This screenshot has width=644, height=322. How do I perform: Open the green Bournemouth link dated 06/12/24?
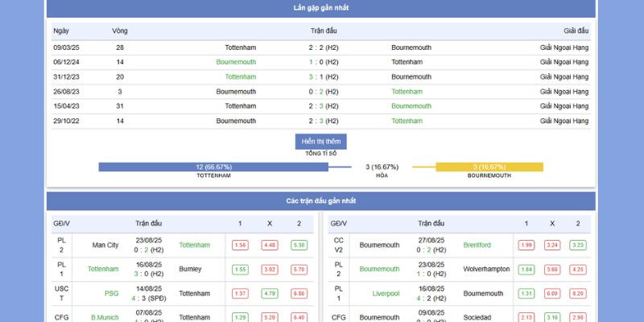pyautogui.click(x=236, y=62)
